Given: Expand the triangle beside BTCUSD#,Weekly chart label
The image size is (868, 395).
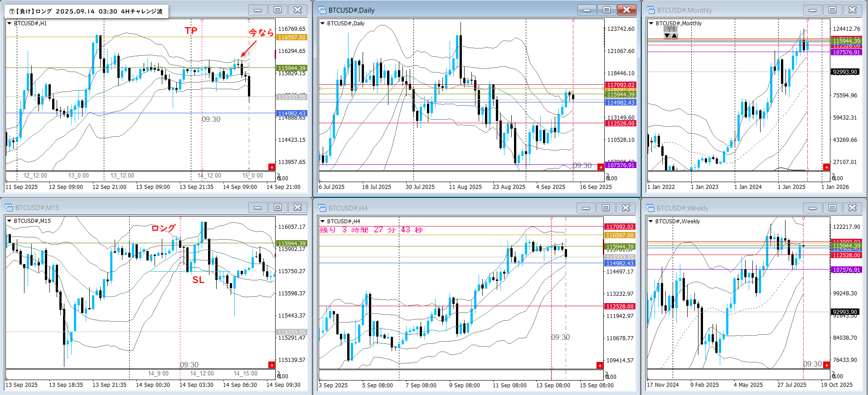Looking at the screenshot, I should [651, 221].
